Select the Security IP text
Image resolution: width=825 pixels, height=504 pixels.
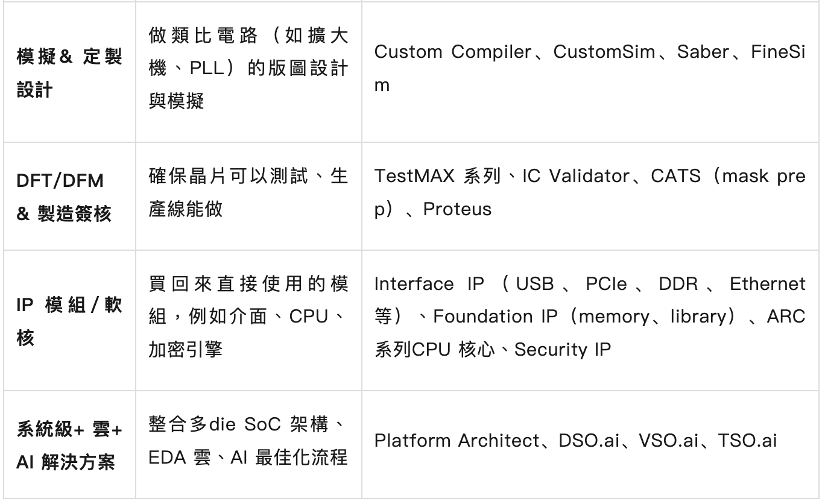[x=563, y=350]
